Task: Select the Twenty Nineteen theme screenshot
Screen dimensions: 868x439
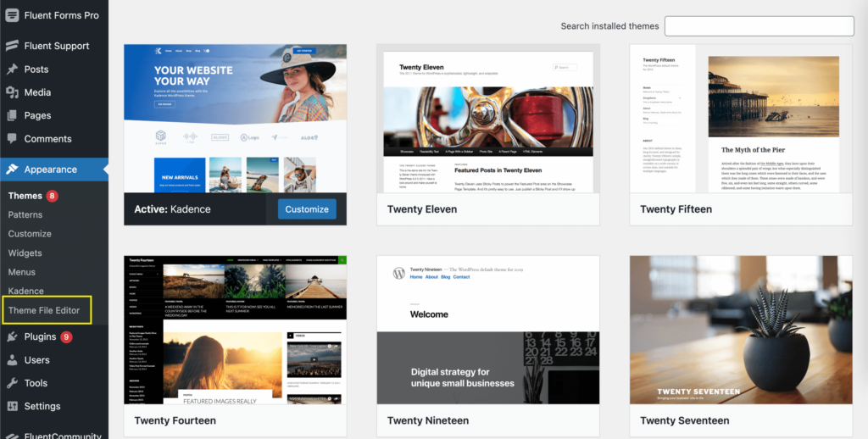Action: (x=488, y=330)
